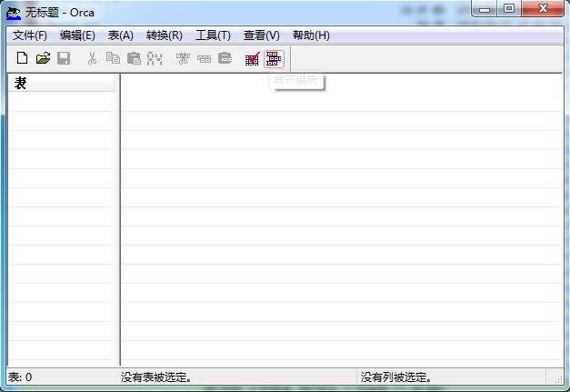The height and width of the screenshot is (392, 570).
Task: Open the 编辑(E) menu
Action: pos(77,35)
